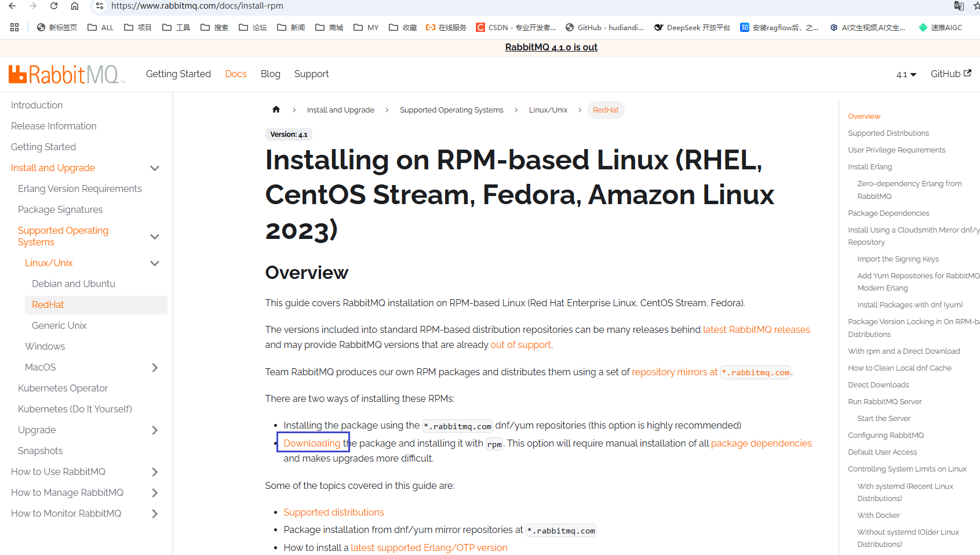Viewport: 980px width, 555px height.
Task: Open the AI文生视频 bookmark
Action: coord(868,27)
